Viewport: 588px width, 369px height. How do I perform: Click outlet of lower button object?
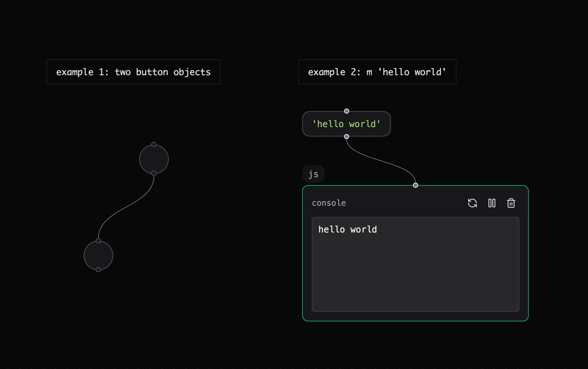(98, 270)
